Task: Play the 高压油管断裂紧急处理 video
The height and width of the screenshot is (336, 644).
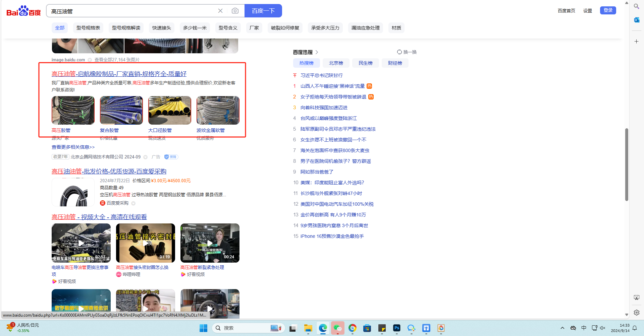Action: (x=210, y=243)
